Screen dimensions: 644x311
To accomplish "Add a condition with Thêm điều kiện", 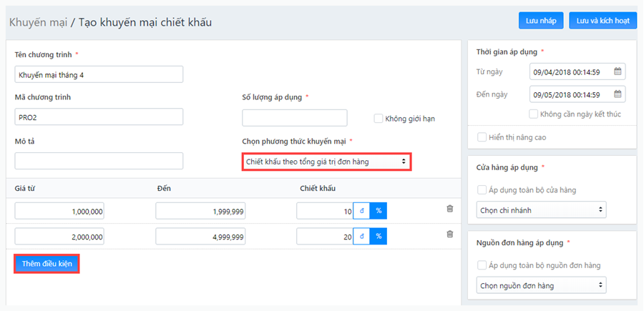I will [47, 264].
